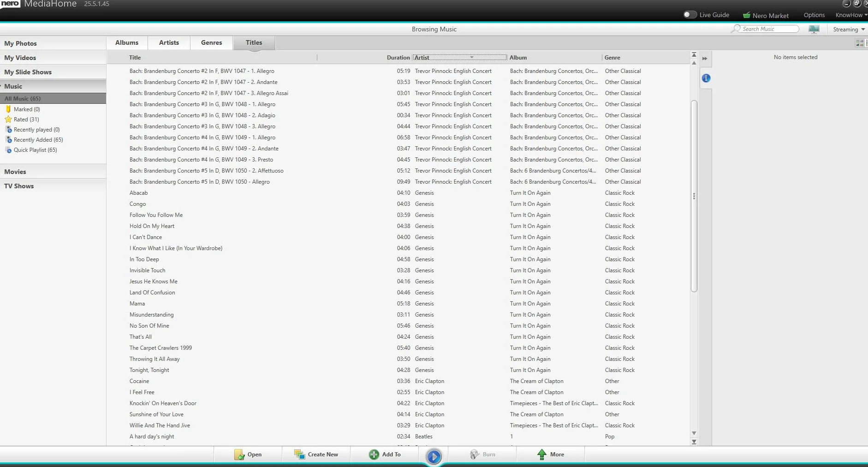
Task: Toggle the Live Guide switch
Action: tap(690, 15)
